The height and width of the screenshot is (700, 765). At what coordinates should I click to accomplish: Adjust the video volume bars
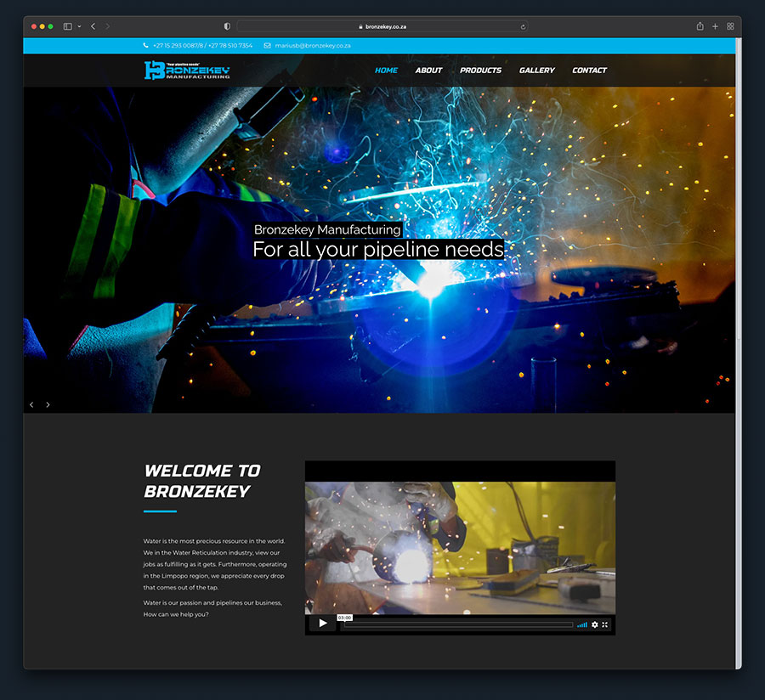point(582,624)
